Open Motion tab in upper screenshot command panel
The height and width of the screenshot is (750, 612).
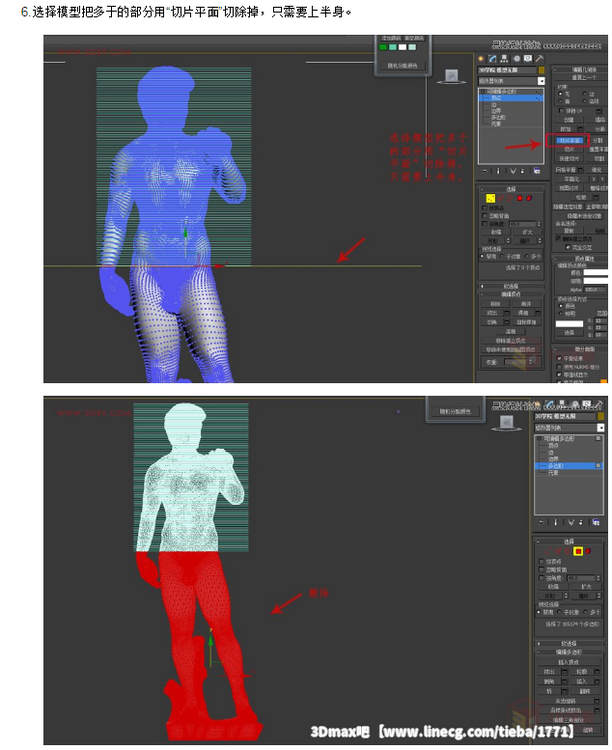click(x=517, y=59)
